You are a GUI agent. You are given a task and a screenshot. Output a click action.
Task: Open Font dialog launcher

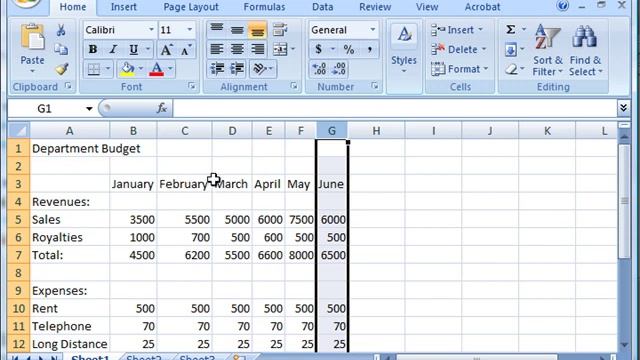pyautogui.click(x=191, y=86)
